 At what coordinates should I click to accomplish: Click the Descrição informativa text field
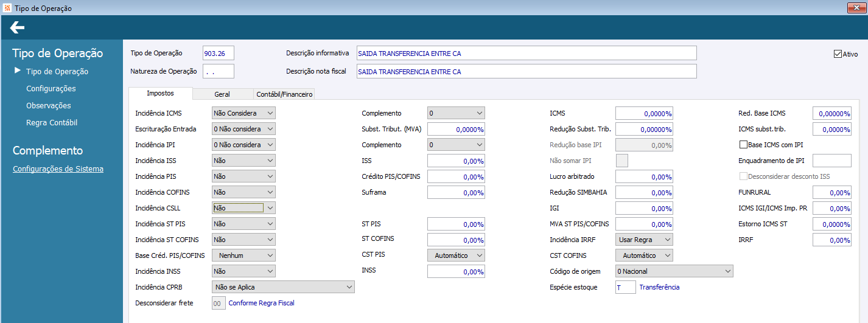(526, 54)
